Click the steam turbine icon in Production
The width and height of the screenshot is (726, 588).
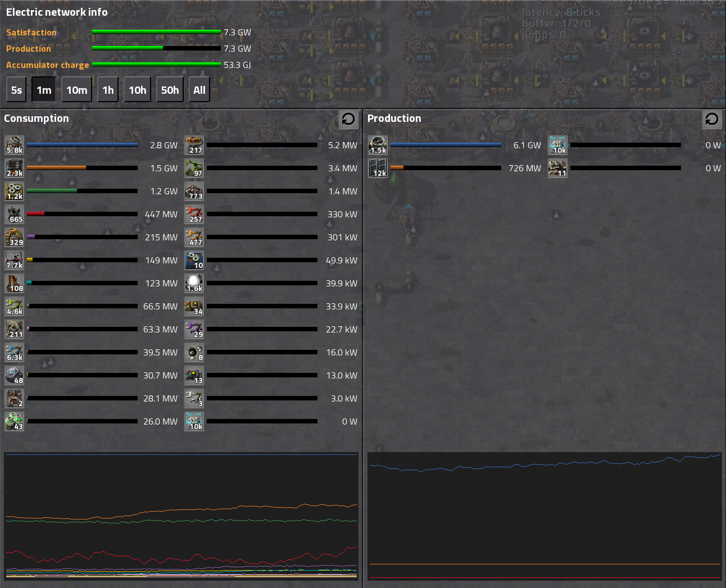coord(378,145)
